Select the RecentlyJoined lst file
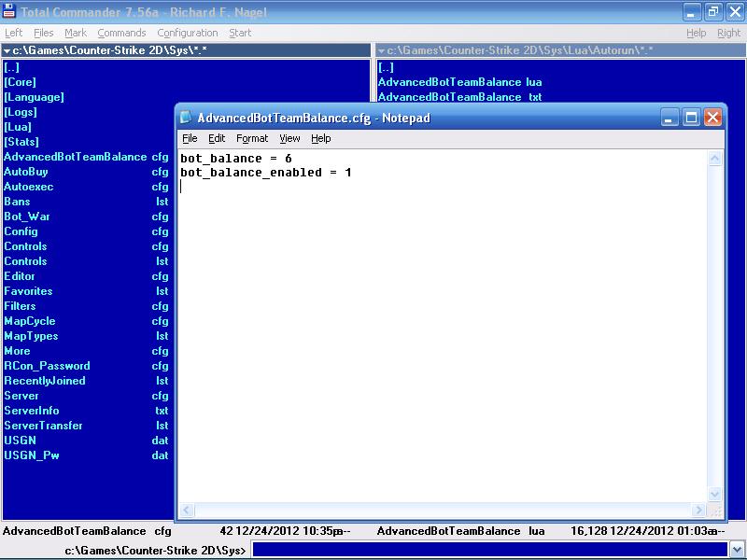Screen dimensions: 747x560 pos(86,381)
